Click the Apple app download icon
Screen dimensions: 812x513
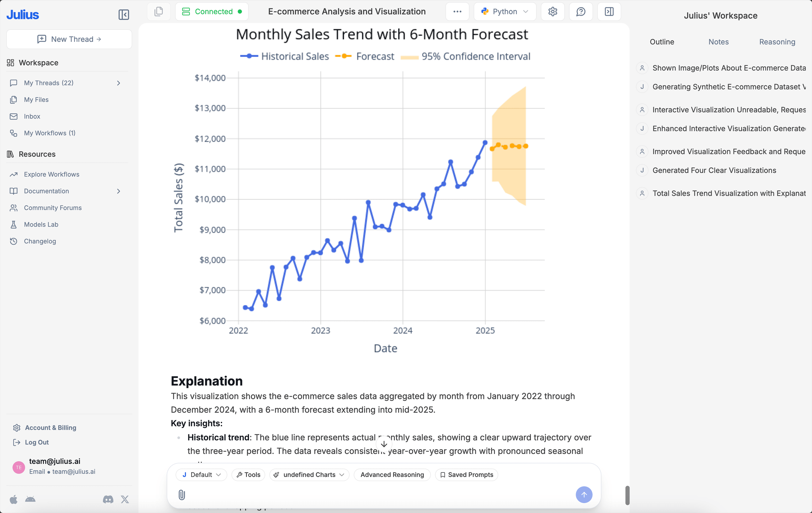(x=14, y=499)
